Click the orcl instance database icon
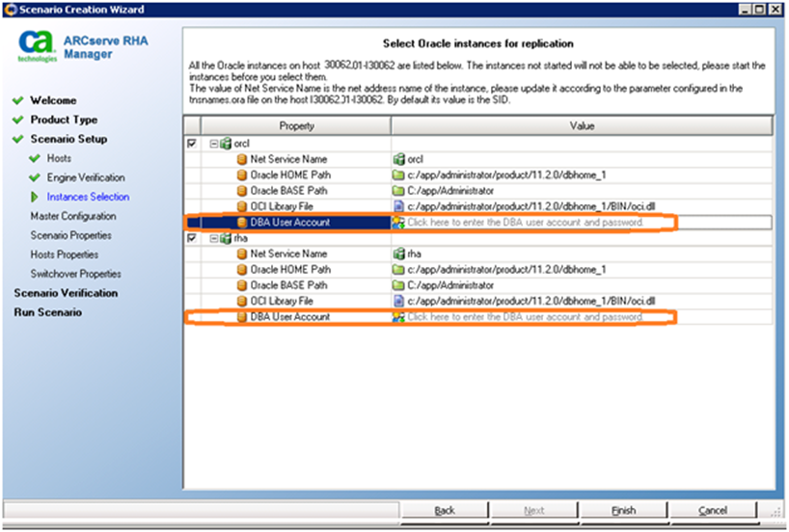The image size is (789, 532). coord(226,144)
